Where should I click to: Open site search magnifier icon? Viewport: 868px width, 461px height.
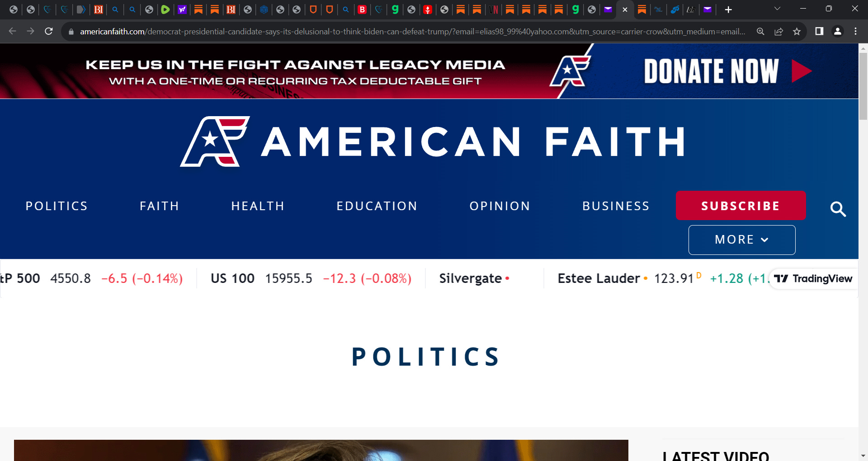point(838,209)
